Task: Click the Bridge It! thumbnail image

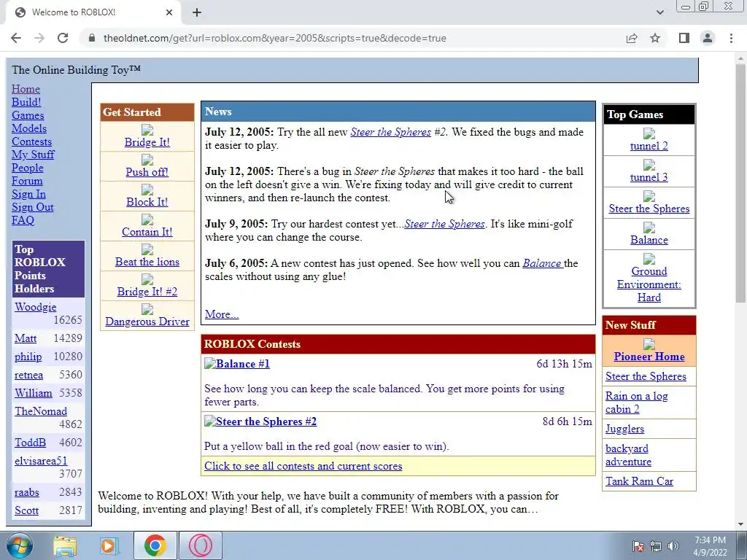Action: tap(147, 130)
